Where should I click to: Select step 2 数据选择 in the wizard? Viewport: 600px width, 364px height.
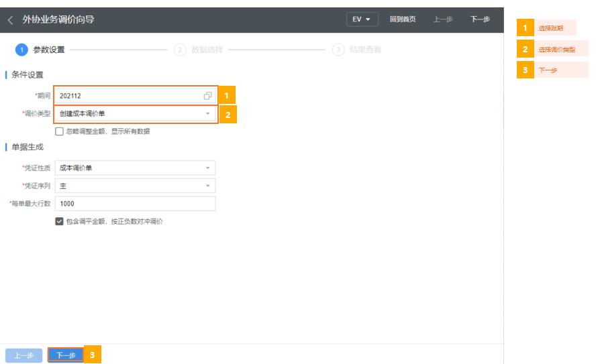coord(198,50)
